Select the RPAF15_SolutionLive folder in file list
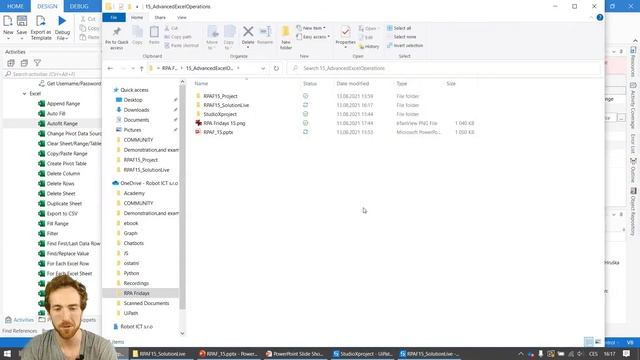Viewport: 640px width, 360px height. (x=226, y=105)
